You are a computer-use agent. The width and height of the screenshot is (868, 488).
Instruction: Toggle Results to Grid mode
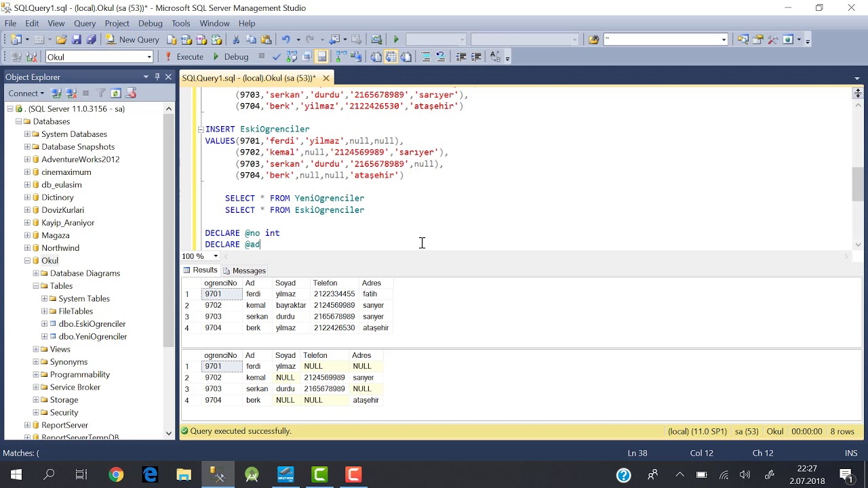pos(391,57)
